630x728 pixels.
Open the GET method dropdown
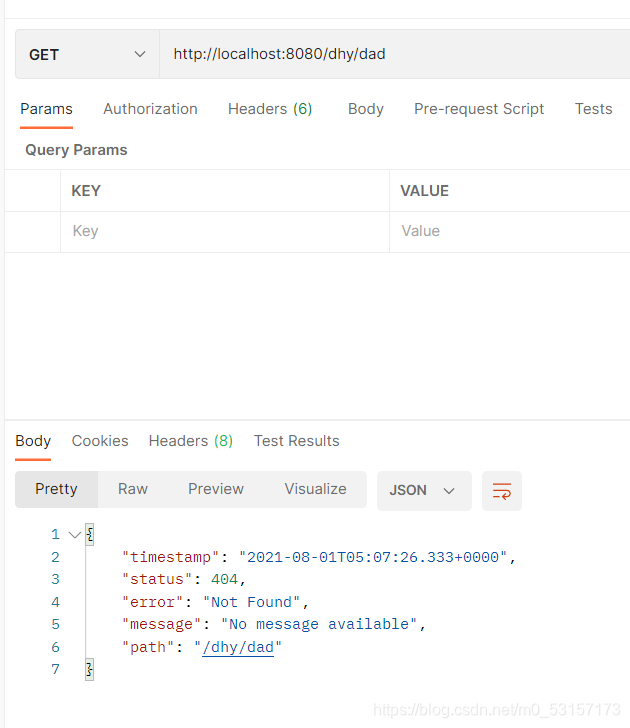tap(87, 54)
